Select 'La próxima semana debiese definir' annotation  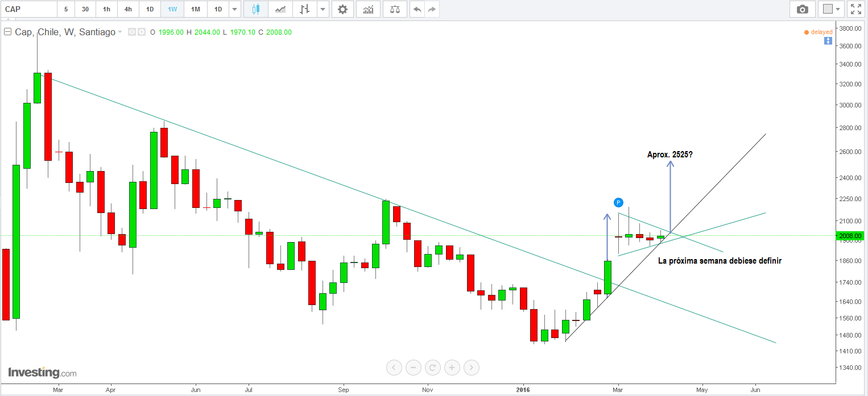click(720, 261)
